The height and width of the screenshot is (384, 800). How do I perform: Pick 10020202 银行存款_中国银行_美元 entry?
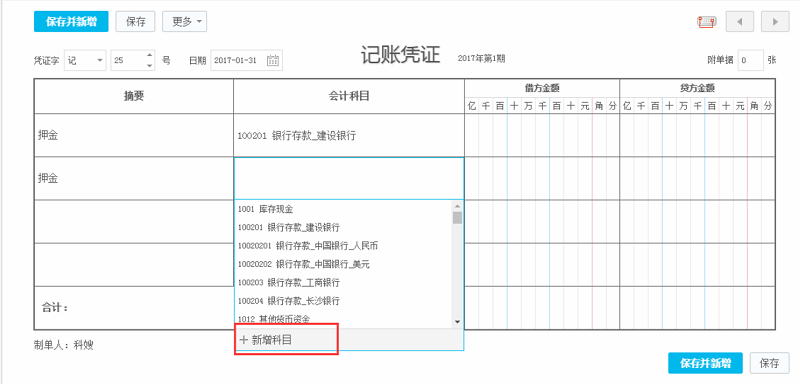click(344, 264)
